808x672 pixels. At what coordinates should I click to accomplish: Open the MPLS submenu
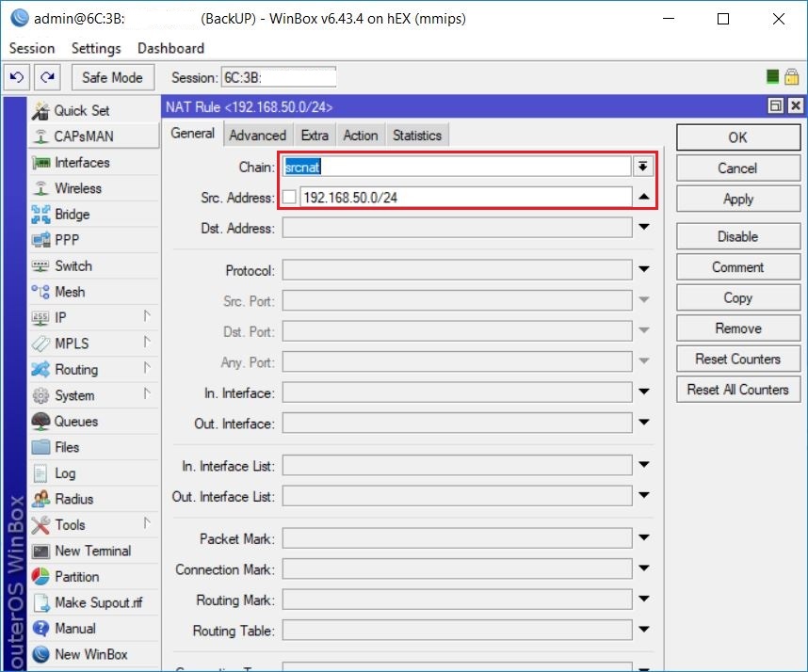pos(94,343)
